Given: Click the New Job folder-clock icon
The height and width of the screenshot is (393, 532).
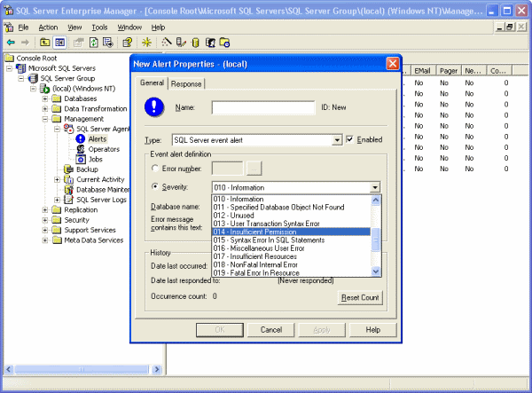Looking at the screenshot, I should point(224,43).
